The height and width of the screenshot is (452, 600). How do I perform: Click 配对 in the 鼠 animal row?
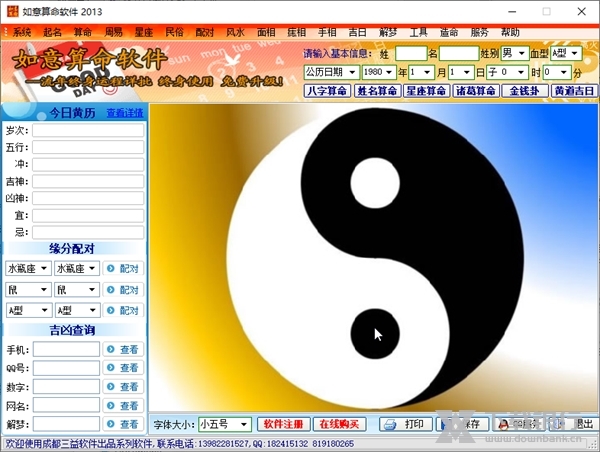coord(123,290)
